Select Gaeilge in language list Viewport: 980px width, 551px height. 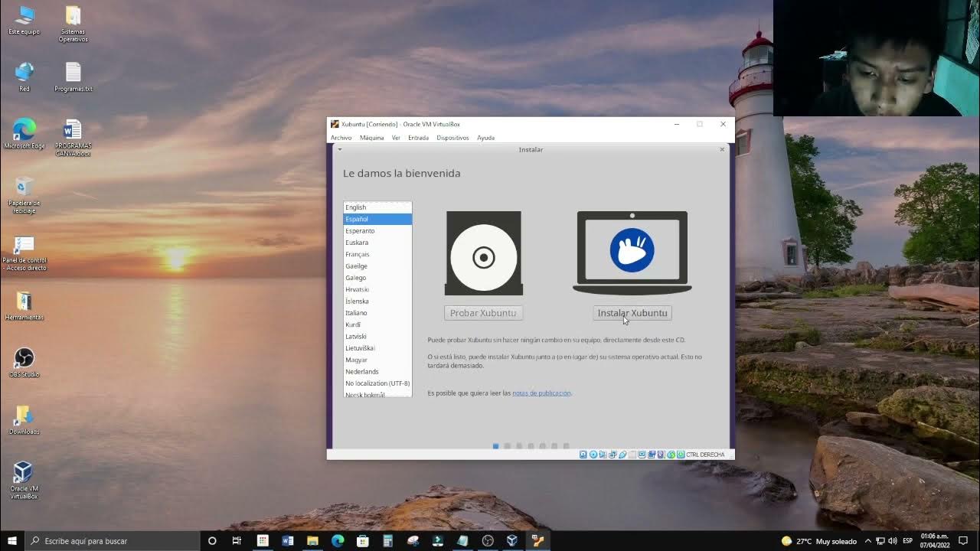click(377, 266)
